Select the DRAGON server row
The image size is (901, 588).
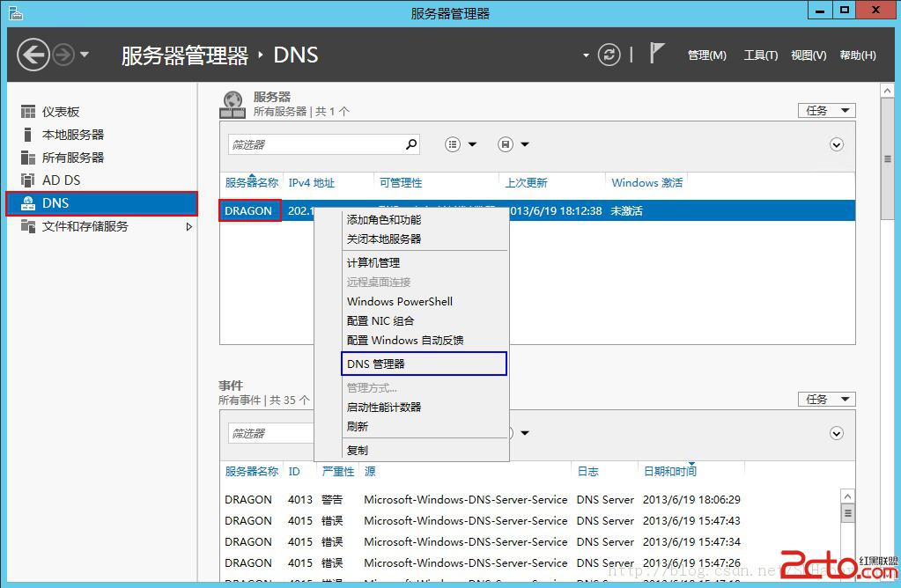[537, 210]
